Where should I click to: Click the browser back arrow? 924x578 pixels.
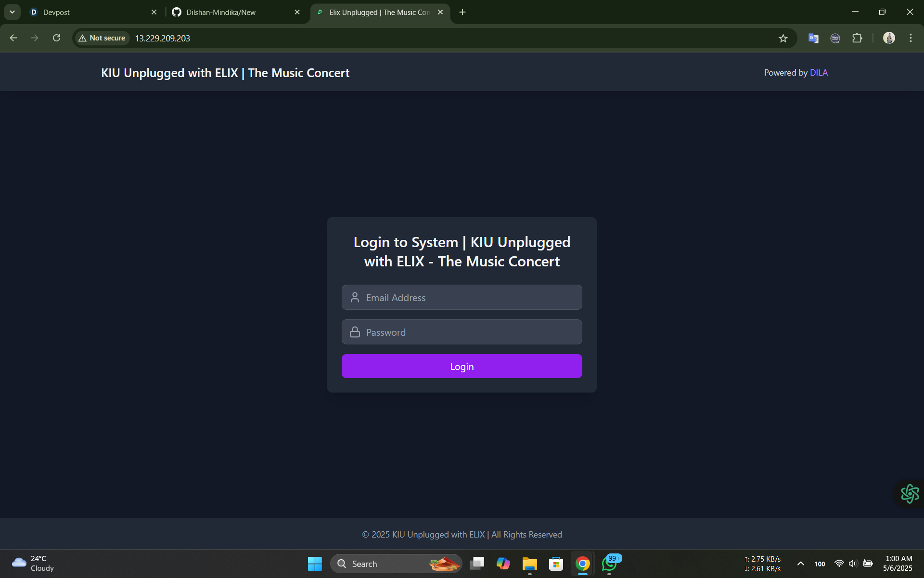point(13,38)
